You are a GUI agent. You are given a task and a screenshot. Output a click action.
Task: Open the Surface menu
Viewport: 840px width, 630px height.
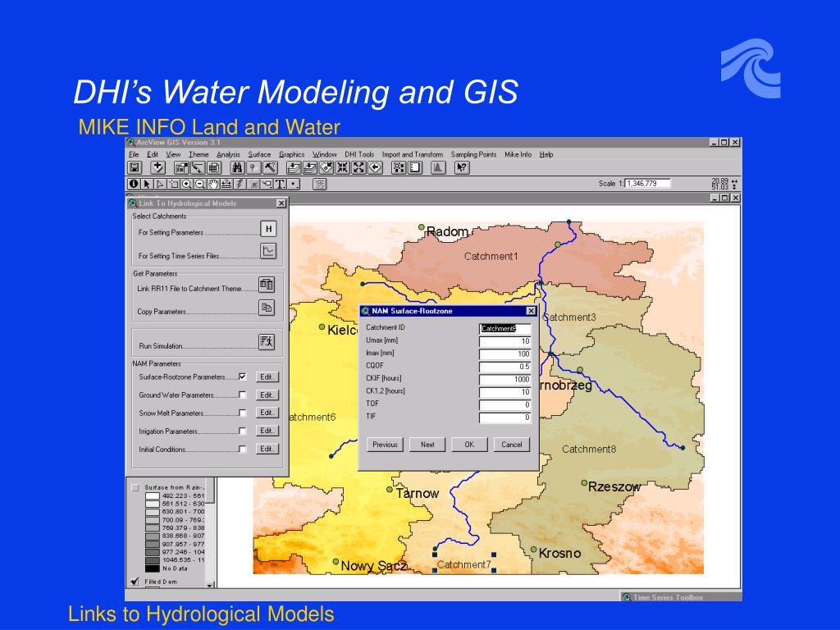pos(259,154)
